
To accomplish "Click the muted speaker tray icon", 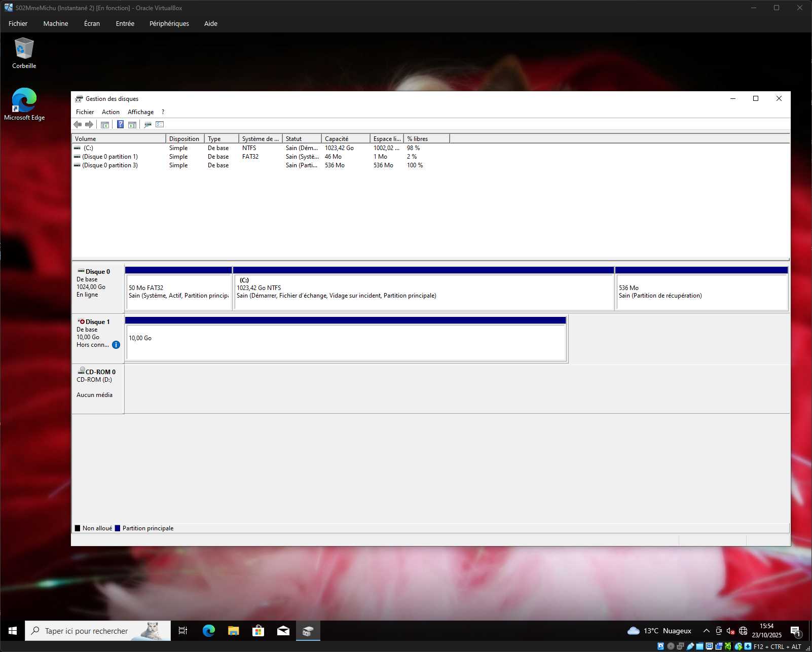I will [730, 631].
